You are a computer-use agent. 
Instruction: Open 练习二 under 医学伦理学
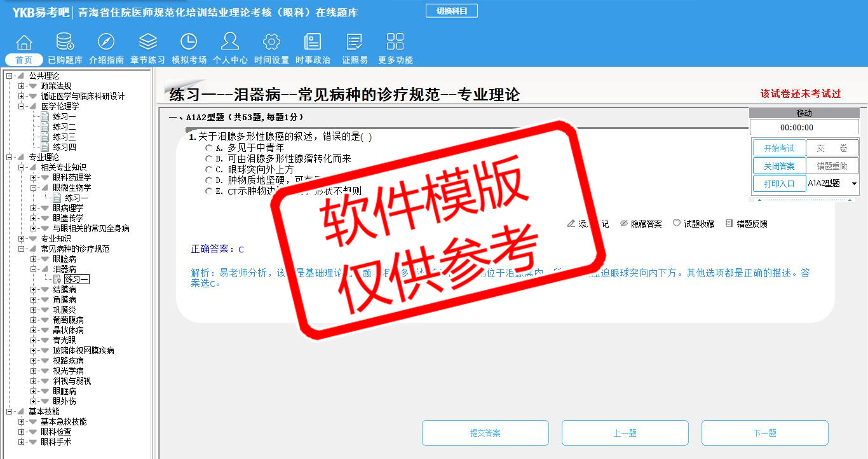click(x=64, y=127)
